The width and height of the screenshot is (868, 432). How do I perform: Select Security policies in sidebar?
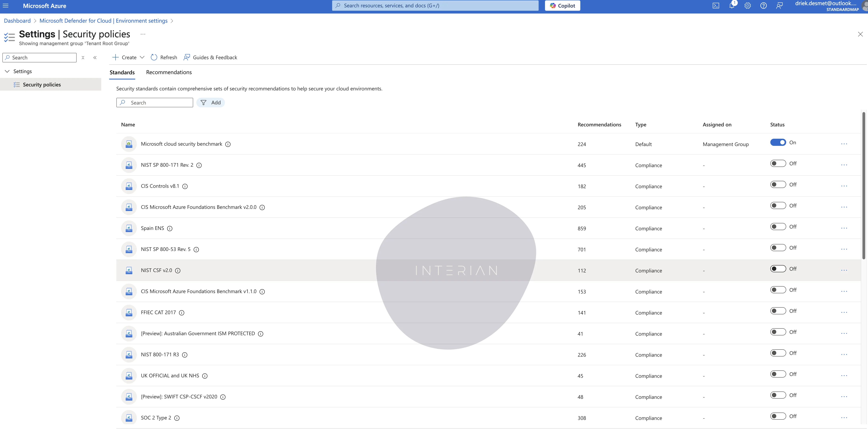point(42,85)
